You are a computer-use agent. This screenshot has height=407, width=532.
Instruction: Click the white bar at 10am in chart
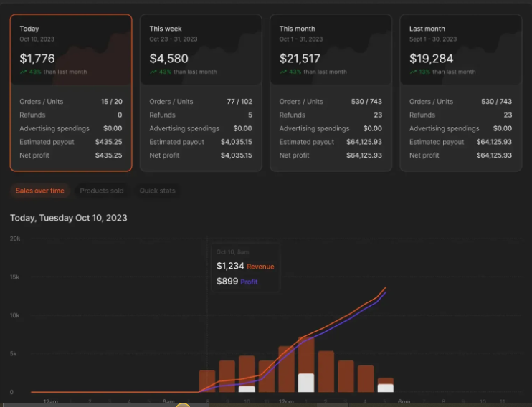tap(247, 388)
